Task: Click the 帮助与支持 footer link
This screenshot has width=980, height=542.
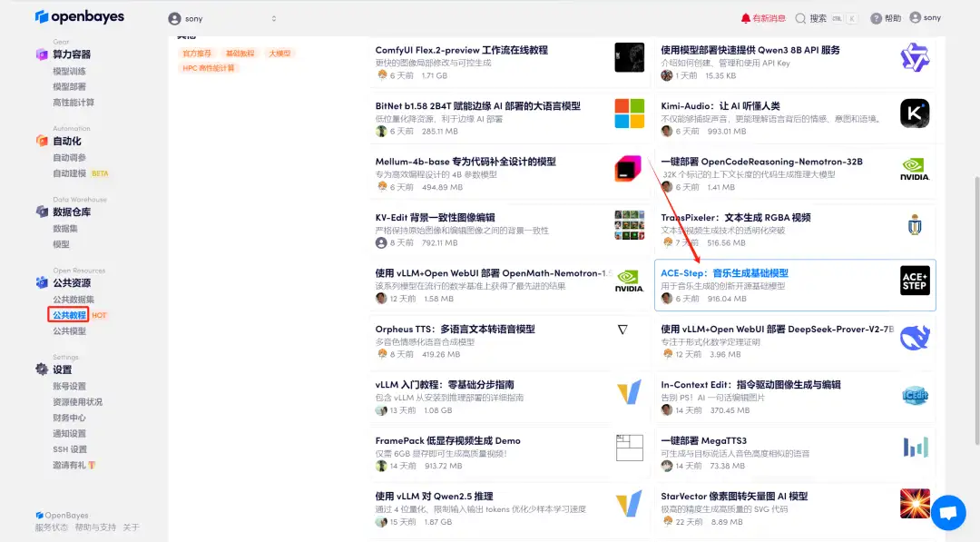Action: click(x=95, y=527)
